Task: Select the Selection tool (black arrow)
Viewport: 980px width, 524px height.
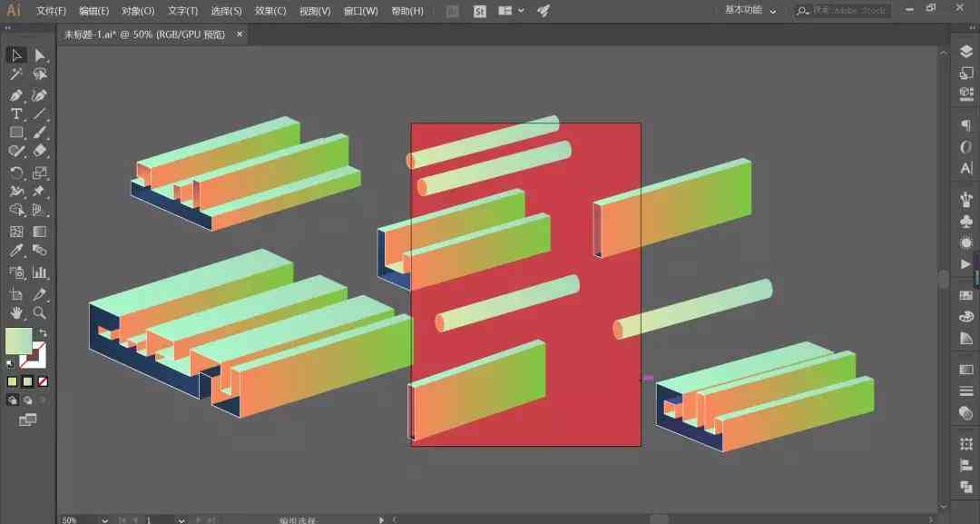Action: [16, 55]
